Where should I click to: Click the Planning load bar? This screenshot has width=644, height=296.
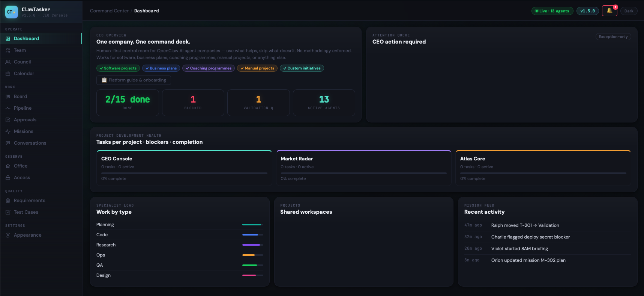tap(253, 225)
